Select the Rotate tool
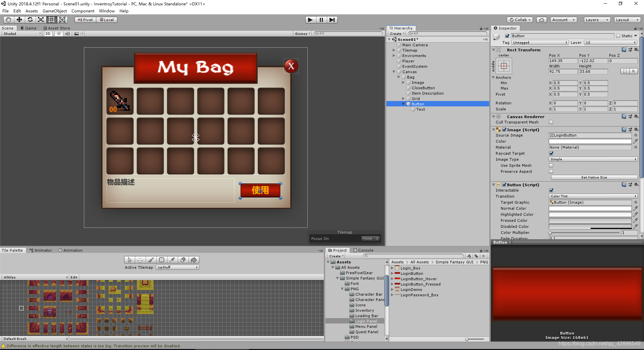644x350 pixels. coord(30,19)
